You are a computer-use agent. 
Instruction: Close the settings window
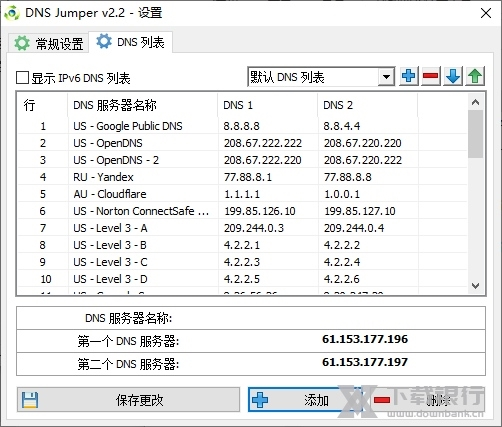(486, 13)
